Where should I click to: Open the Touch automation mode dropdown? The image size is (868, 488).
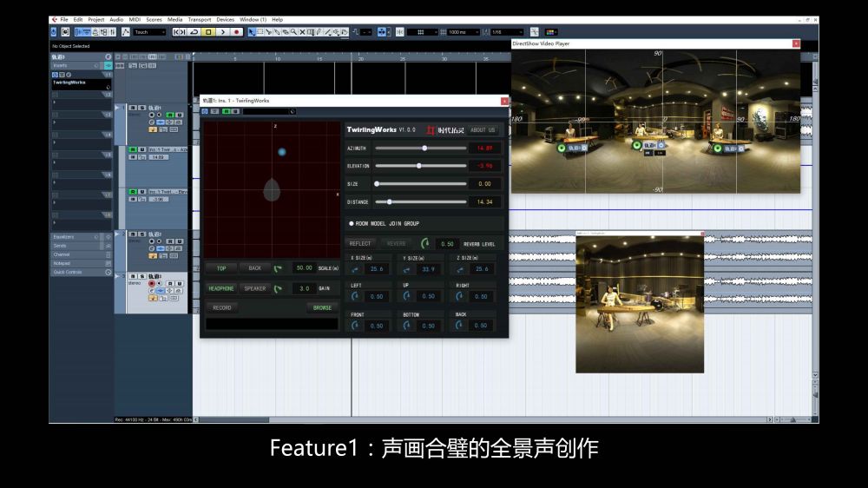click(149, 32)
